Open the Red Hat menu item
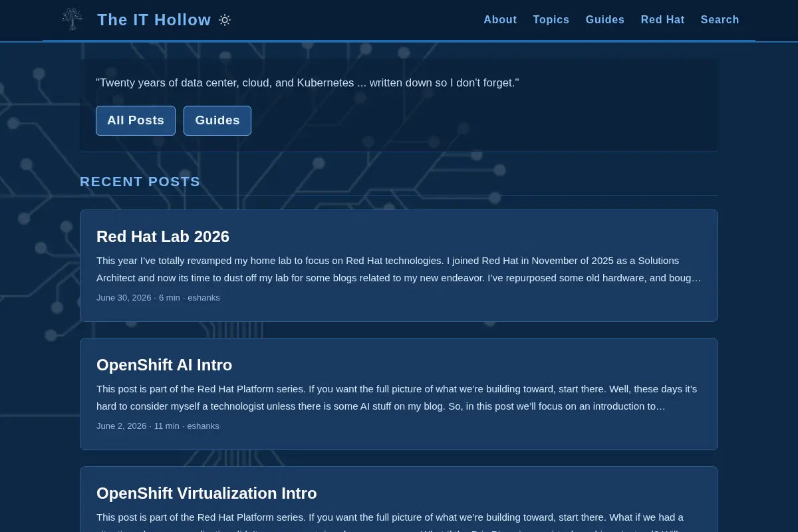798x532 pixels. pos(662,20)
